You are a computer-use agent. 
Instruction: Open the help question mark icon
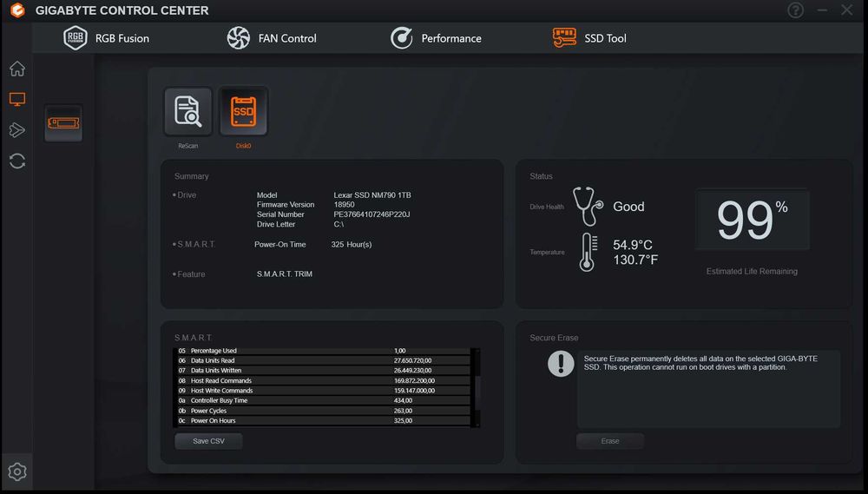[x=795, y=10]
